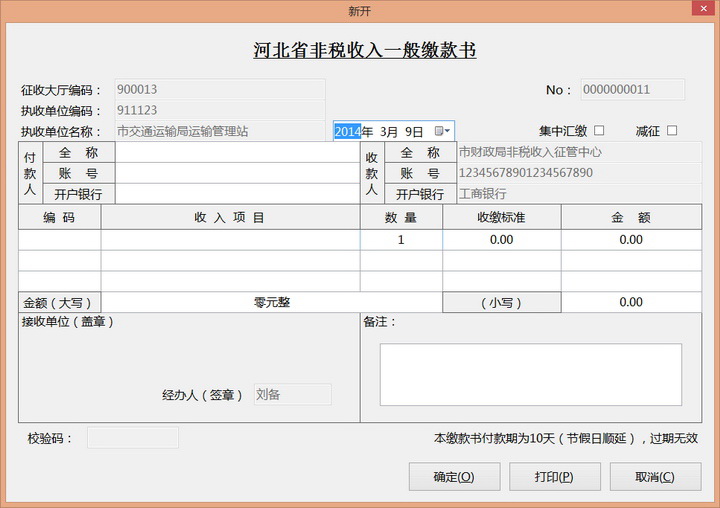Click payee name 市财政局非税收入征管中心
Screen dimensions: 720x508
579,152
